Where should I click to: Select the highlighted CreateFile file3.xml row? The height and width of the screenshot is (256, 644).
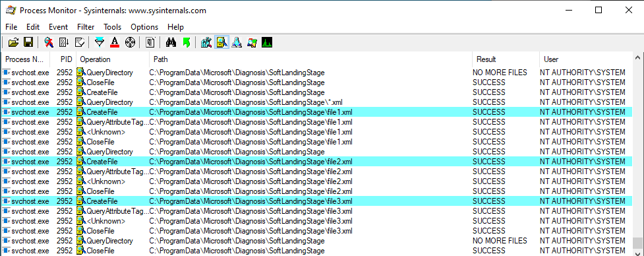click(x=316, y=201)
